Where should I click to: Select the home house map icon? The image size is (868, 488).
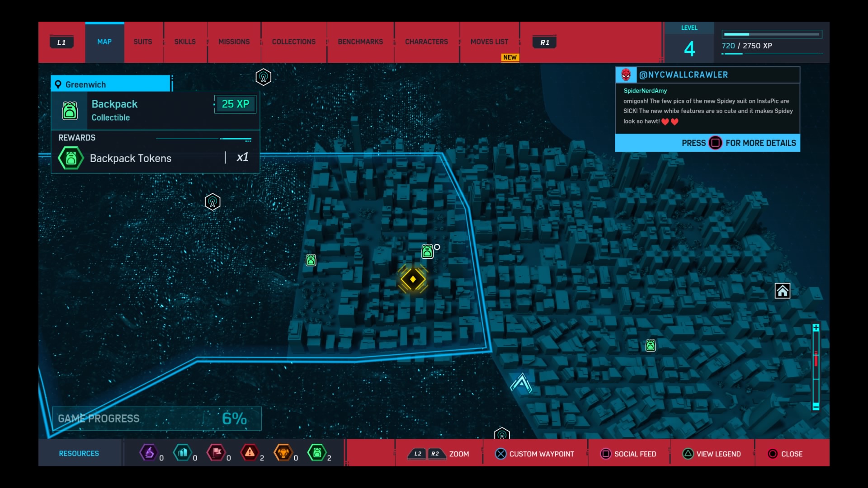coord(783,291)
